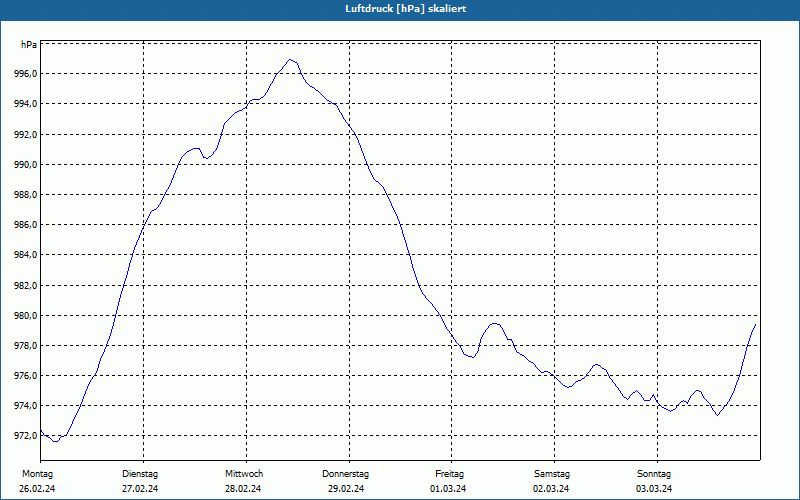Viewport: 800px width, 500px height.
Task: Click the date 27.02.24
Action: pos(140,489)
